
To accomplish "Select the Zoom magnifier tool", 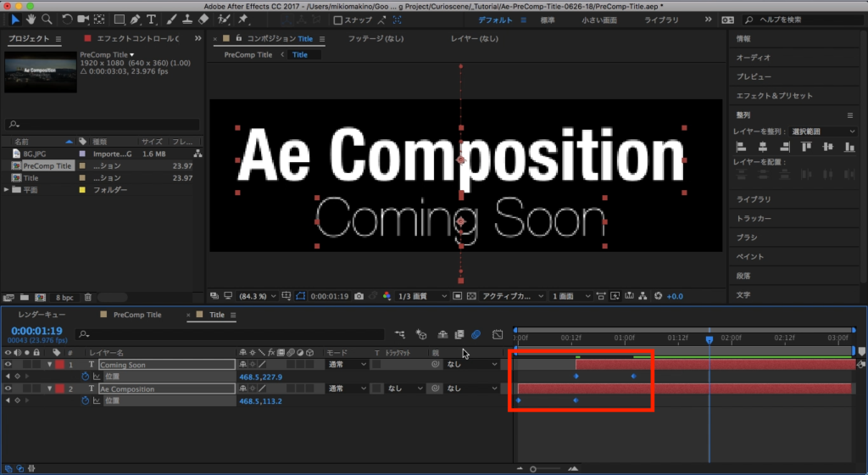I will tap(47, 20).
